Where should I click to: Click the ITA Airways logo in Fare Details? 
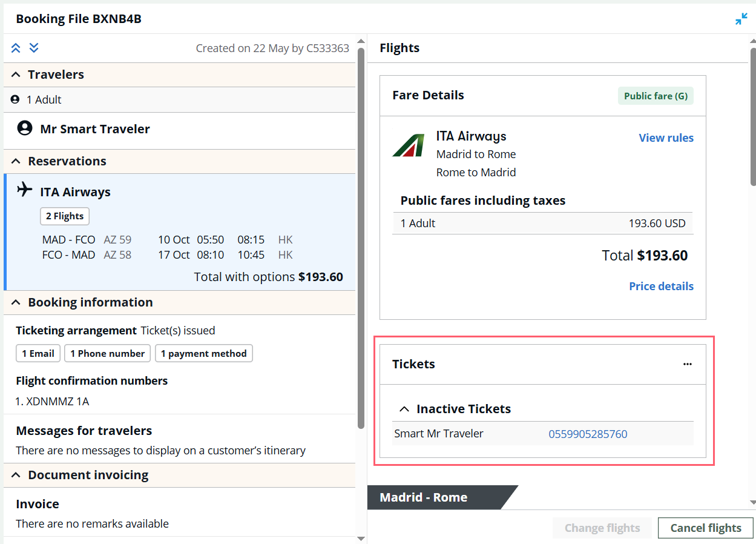(408, 145)
